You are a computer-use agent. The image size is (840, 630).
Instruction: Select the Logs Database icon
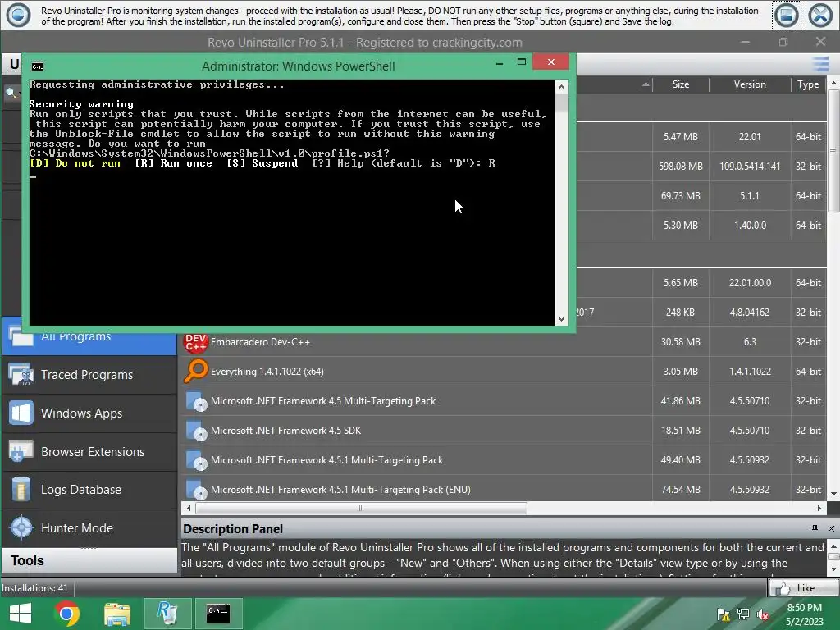(21, 490)
